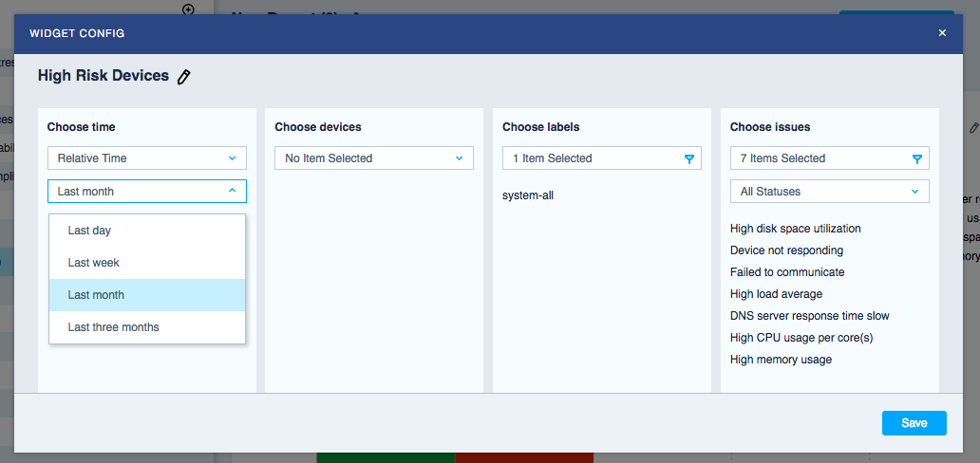Click the pencil icon to rename widget title
The image size is (980, 463).
coord(184,77)
